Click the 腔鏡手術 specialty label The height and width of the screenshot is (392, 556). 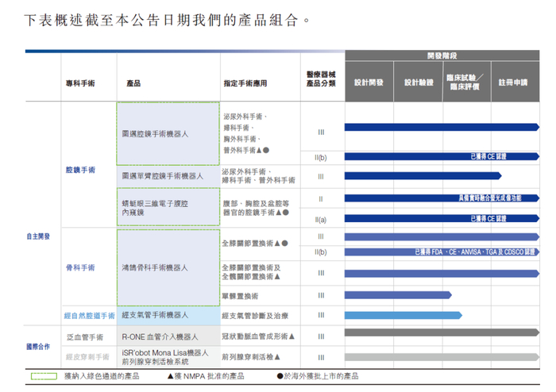tap(80, 170)
